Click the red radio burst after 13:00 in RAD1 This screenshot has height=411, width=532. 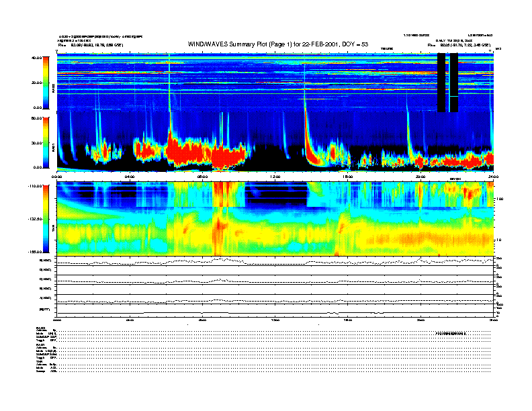click(x=310, y=146)
